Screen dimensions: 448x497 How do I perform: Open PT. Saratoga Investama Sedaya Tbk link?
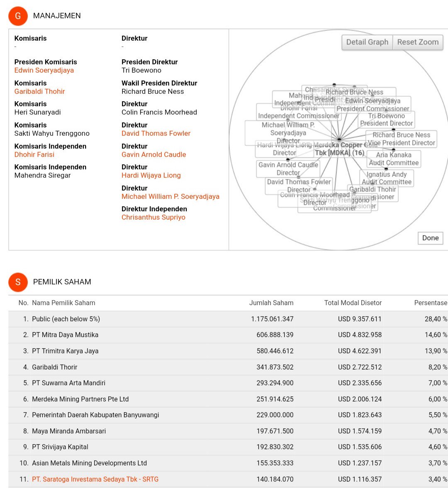(95, 479)
